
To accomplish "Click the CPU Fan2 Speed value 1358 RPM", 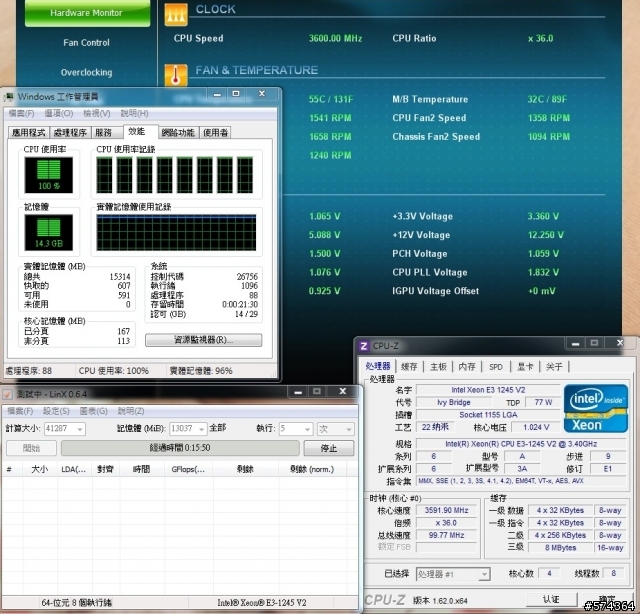I will coord(549,118).
